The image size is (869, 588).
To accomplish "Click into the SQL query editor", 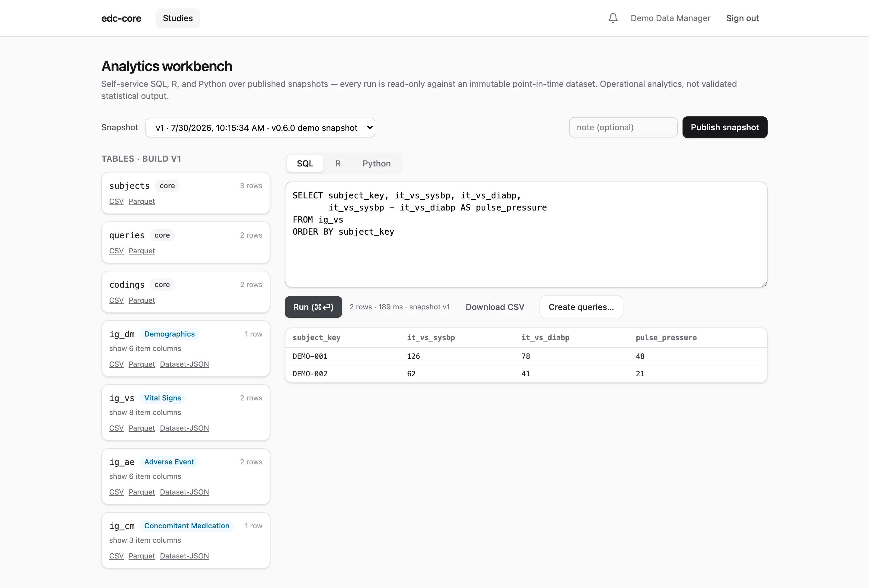I will pyautogui.click(x=526, y=235).
